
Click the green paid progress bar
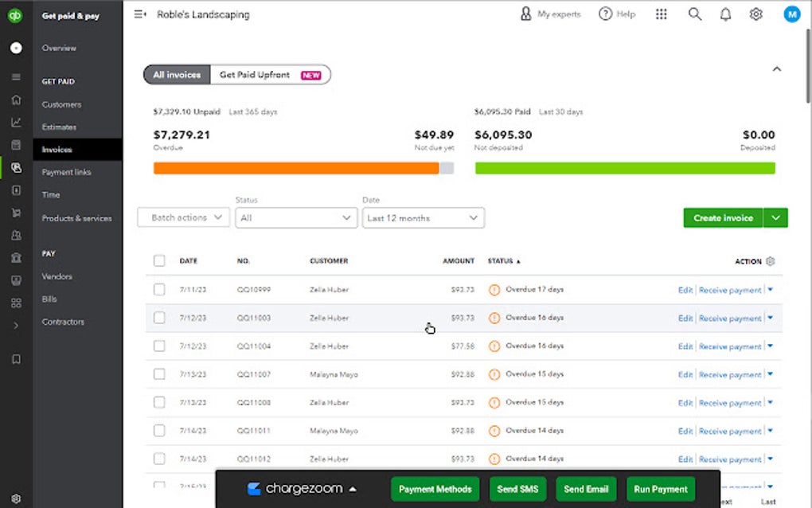[x=625, y=168]
